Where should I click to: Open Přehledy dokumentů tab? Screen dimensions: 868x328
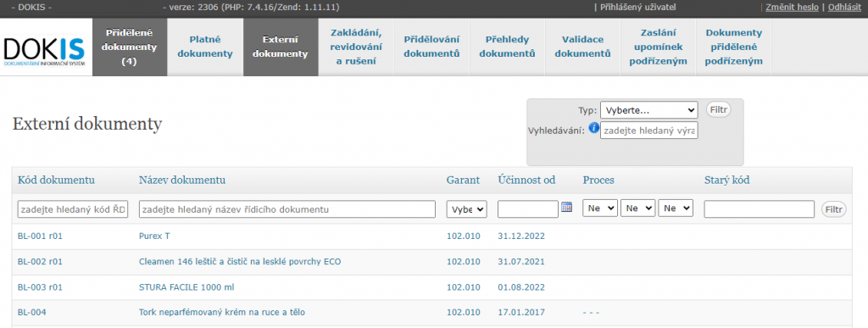(507, 47)
